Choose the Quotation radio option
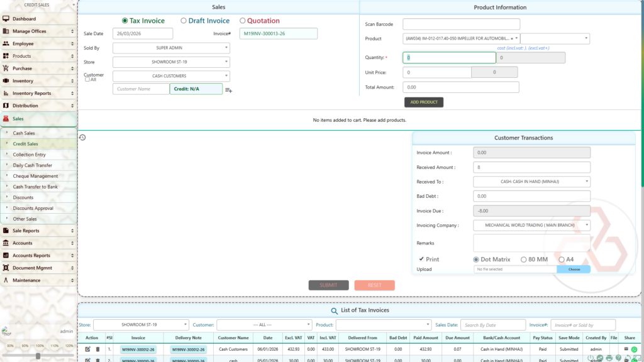The height and width of the screenshot is (362, 644). click(243, 21)
